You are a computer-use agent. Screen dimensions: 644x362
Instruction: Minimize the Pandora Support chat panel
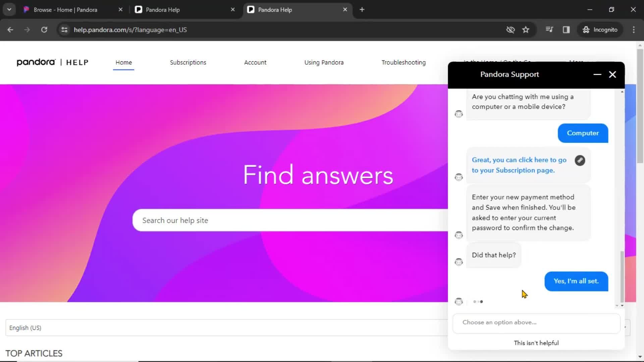pyautogui.click(x=597, y=74)
